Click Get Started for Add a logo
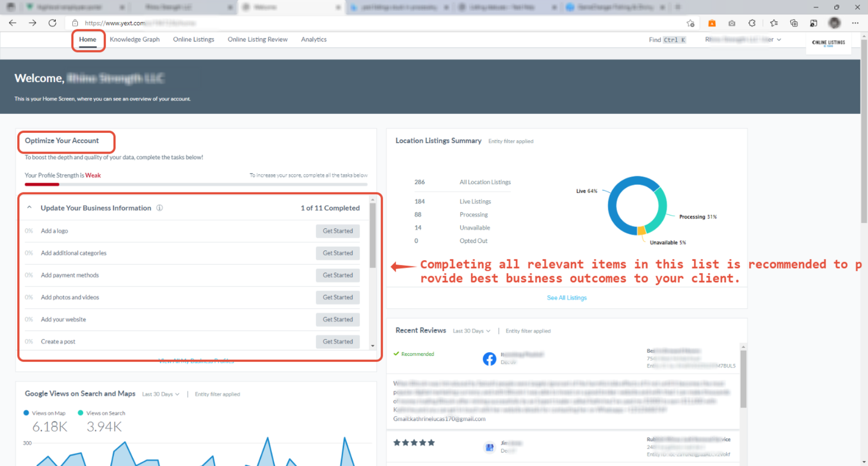 337,231
